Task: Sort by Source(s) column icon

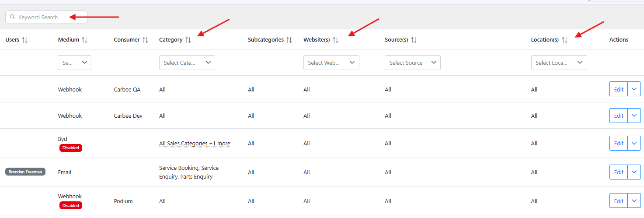Action: (414, 40)
